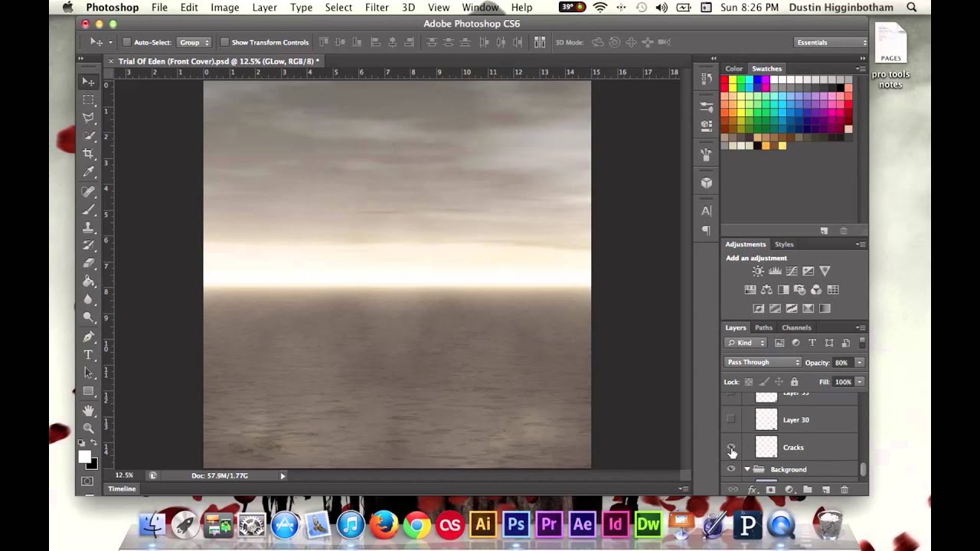Add a Vibrance adjustment
Screen dimensions: 980x551
[x=825, y=271]
